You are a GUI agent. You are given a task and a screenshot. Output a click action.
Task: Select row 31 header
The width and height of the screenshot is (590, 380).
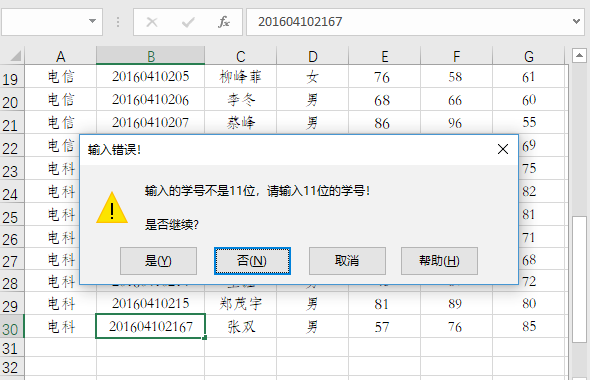[12, 348]
